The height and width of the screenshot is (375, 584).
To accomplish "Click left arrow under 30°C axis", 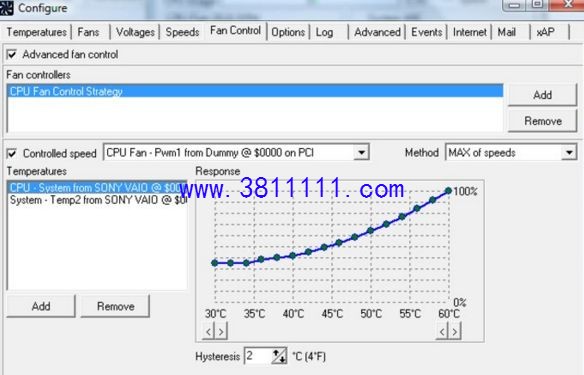I will (209, 331).
